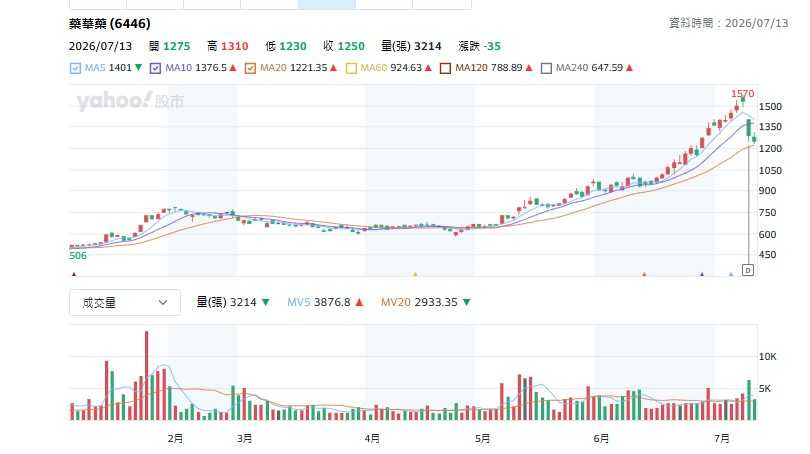Open the 成交量 indicator dropdown
Screen dimensions: 810x454
[125, 303]
